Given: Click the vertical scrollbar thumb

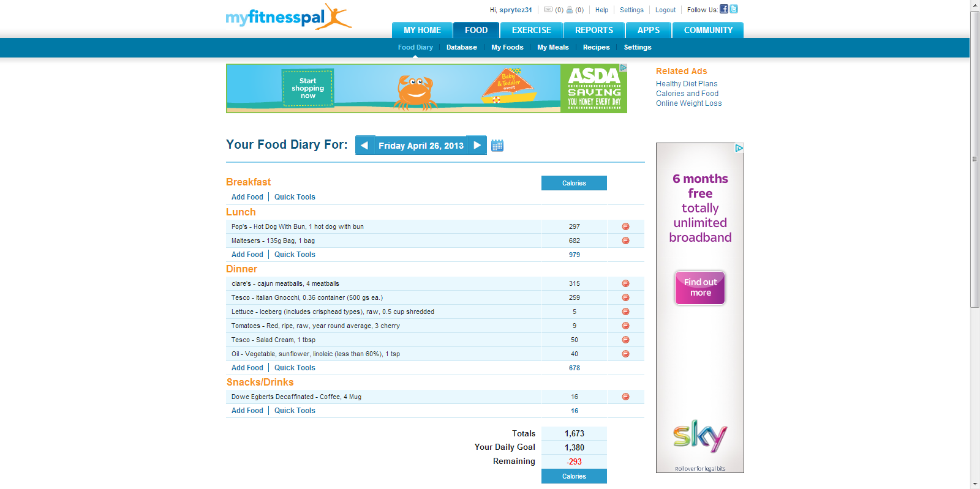Looking at the screenshot, I should pos(974,159).
